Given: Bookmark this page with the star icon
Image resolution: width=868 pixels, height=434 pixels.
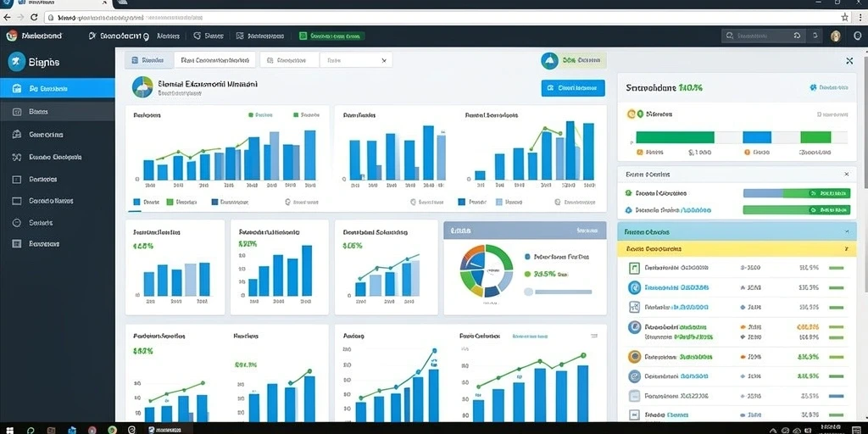Looking at the screenshot, I should (x=844, y=17).
